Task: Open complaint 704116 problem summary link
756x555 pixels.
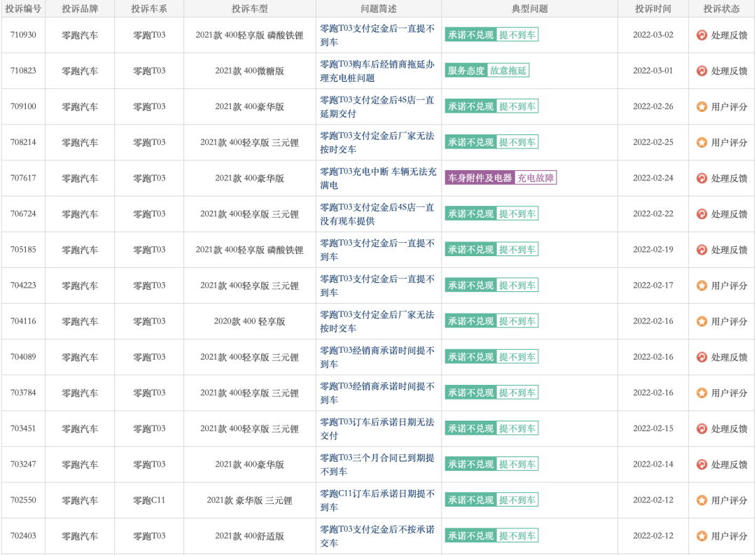Action: pos(377,321)
